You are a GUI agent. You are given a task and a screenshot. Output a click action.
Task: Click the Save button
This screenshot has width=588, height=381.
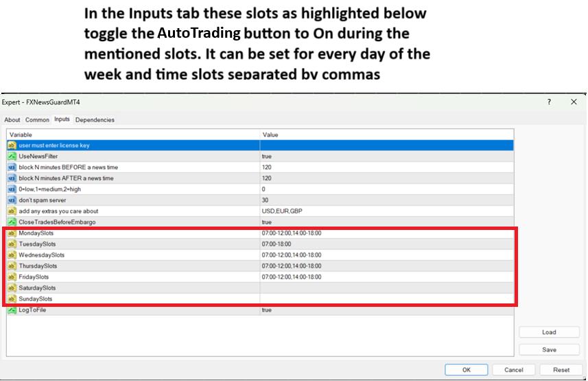tap(549, 349)
